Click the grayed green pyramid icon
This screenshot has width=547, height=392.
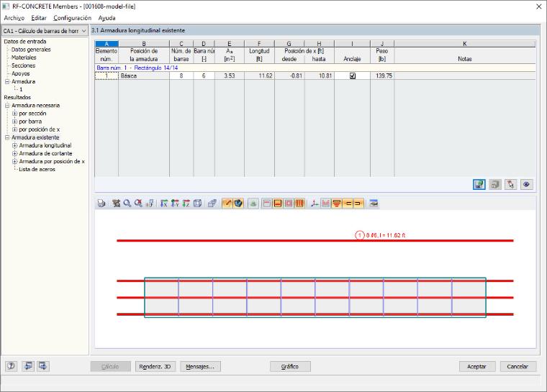coord(253,203)
